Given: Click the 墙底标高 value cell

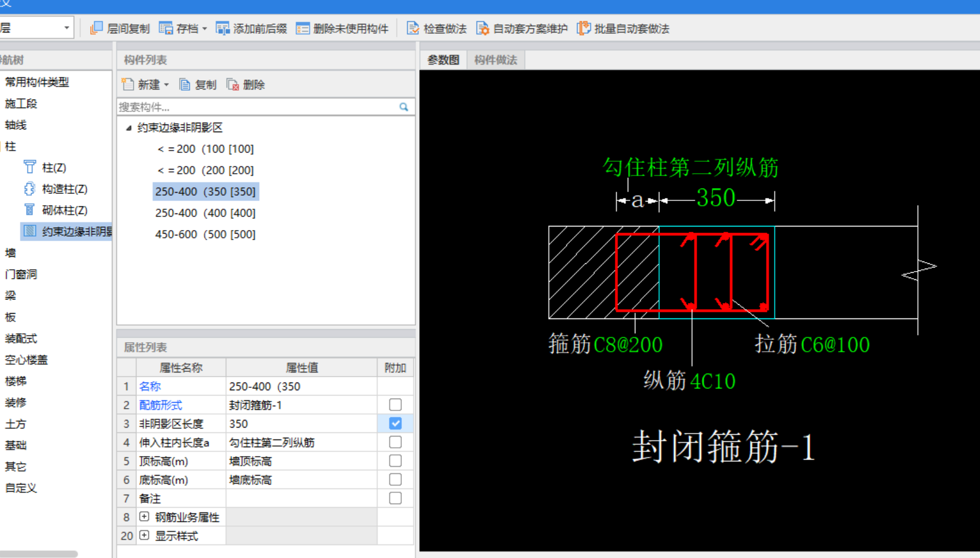Looking at the screenshot, I should click(x=301, y=480).
